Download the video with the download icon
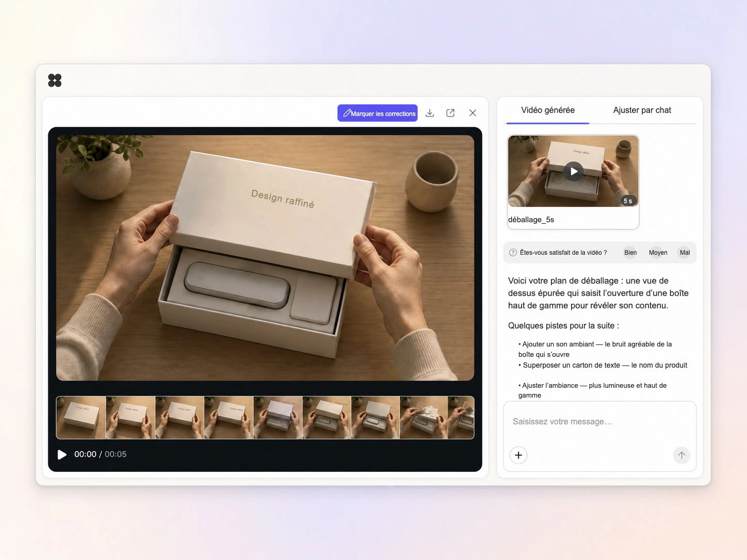The image size is (747, 560). [430, 113]
